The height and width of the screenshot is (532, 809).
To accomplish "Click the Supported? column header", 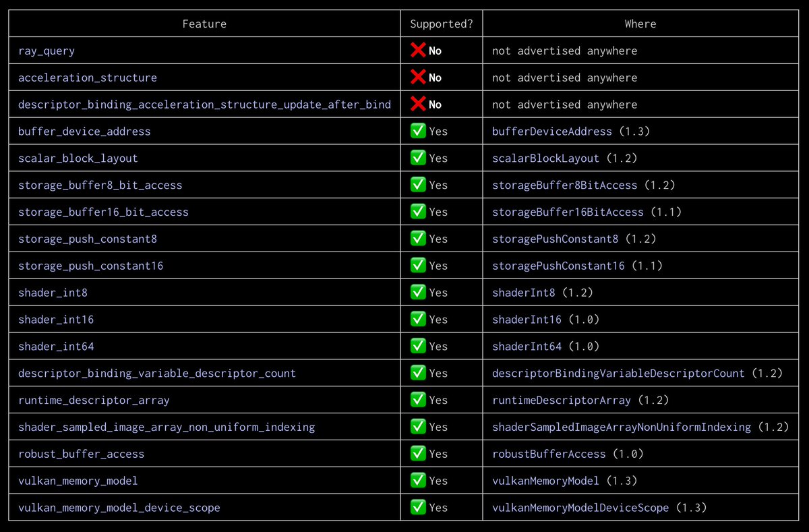I will tap(442, 24).
